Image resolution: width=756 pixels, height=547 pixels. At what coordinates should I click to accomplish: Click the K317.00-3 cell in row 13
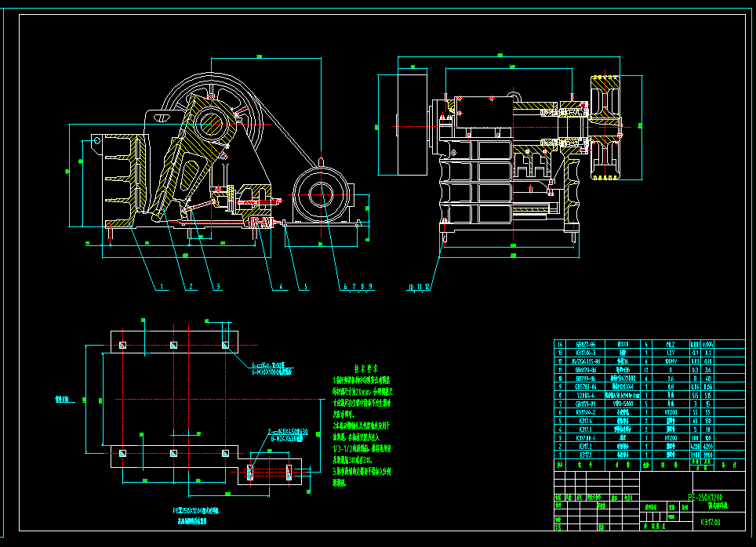585,353
